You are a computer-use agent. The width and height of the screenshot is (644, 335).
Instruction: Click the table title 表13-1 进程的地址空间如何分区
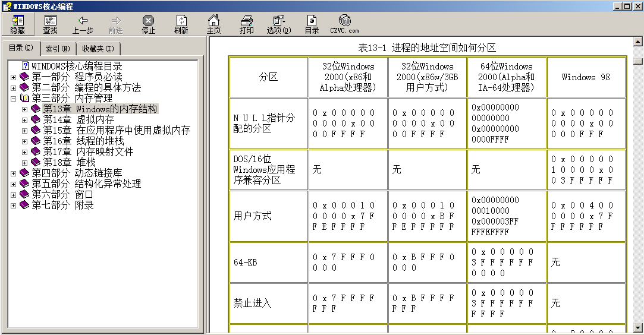coord(427,48)
